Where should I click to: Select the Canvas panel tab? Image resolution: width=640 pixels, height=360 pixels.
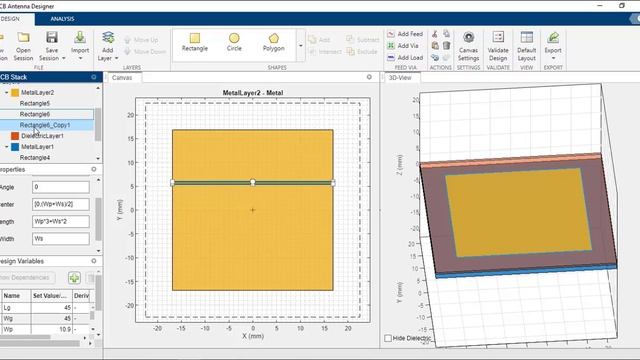pos(122,78)
